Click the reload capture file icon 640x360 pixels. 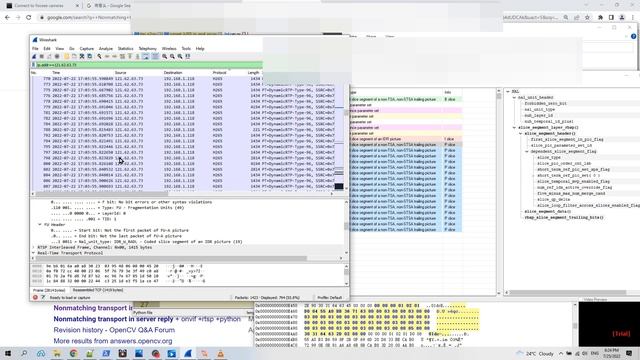90,56
